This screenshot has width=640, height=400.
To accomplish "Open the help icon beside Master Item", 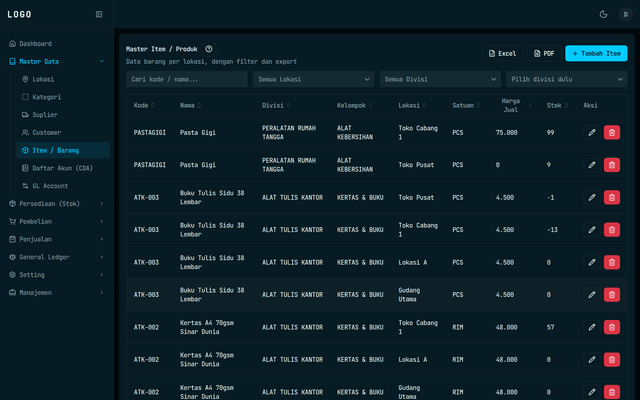I will pos(209,49).
